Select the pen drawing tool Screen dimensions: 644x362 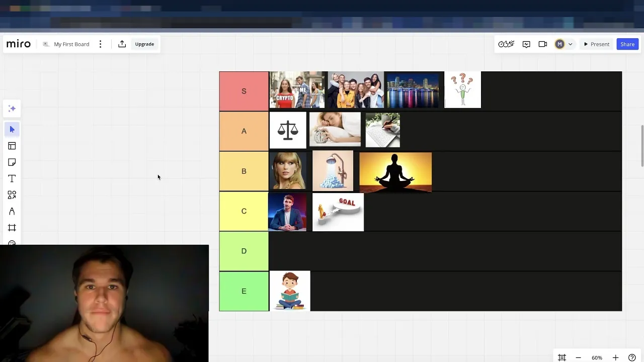pyautogui.click(x=12, y=211)
